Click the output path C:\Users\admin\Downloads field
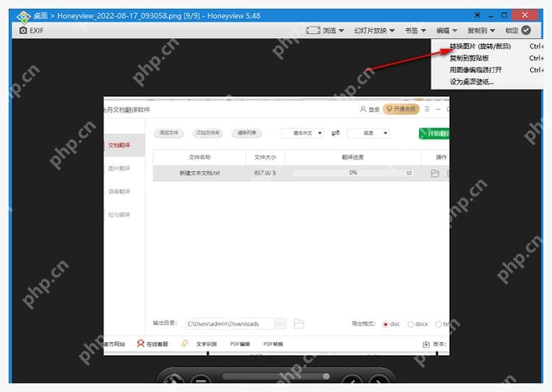 [x=230, y=323]
